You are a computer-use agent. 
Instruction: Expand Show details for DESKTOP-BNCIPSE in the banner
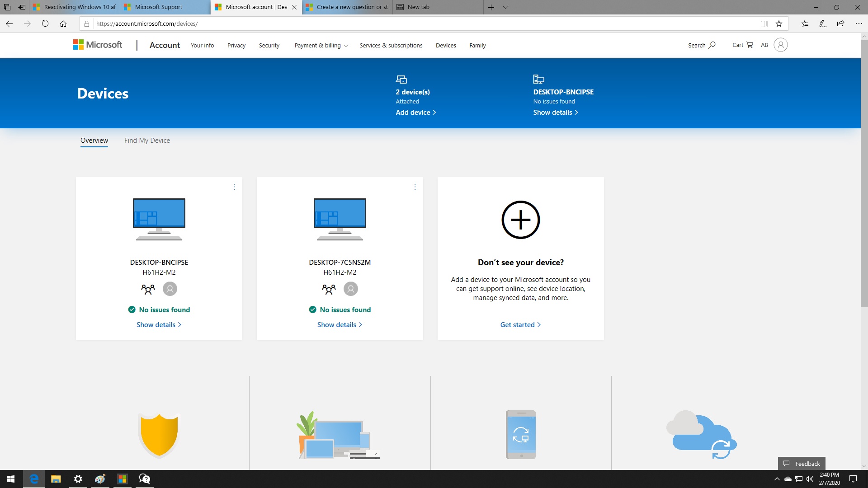[555, 112]
